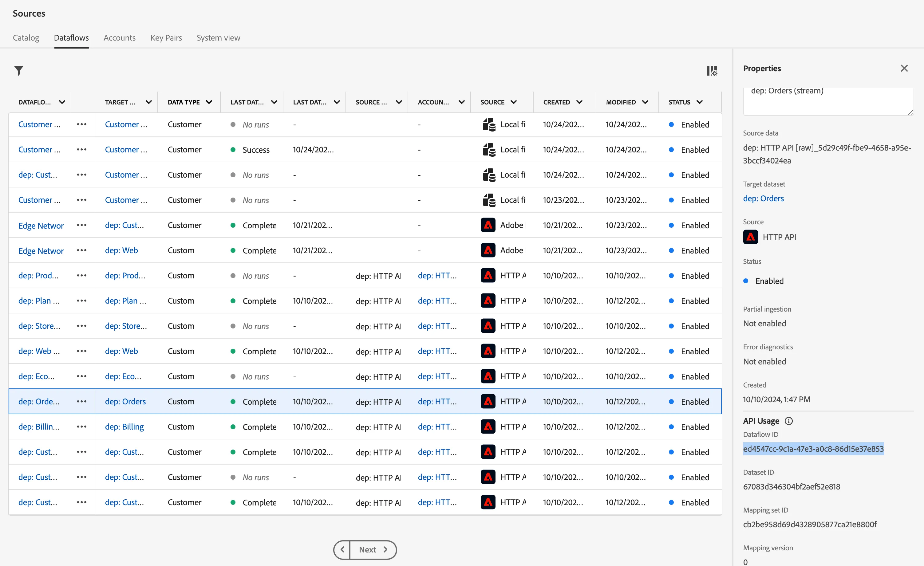Switch to the Key Pairs tab
924x566 pixels.
tap(166, 37)
